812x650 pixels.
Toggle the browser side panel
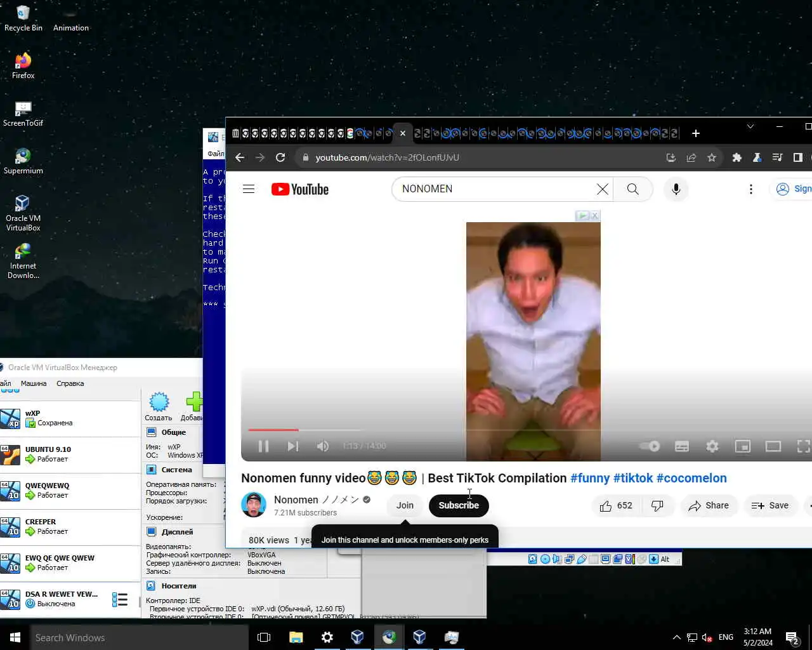[x=797, y=157]
